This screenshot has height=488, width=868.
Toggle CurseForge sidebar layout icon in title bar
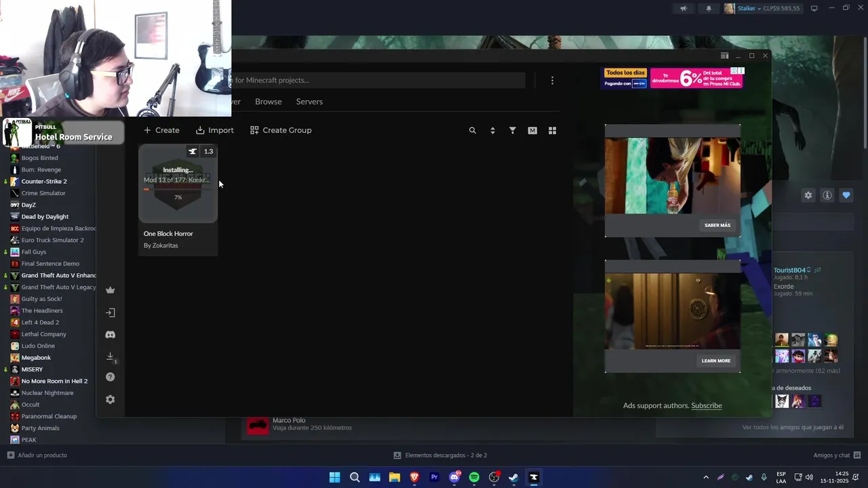click(x=724, y=56)
